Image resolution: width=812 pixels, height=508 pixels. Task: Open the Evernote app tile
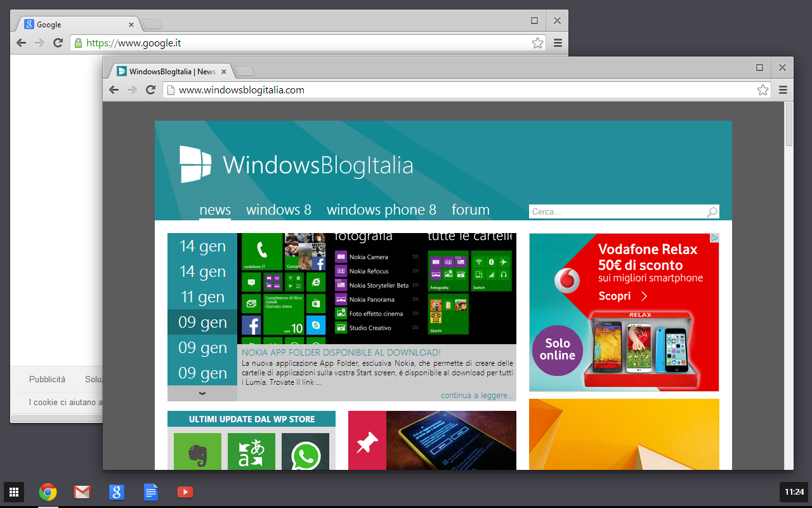pos(197,452)
